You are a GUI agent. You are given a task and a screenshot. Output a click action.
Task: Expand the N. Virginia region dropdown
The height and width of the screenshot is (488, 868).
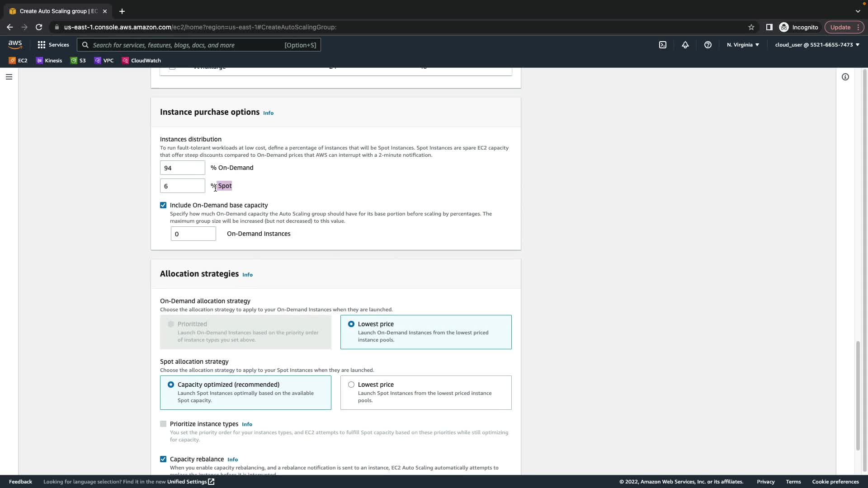[743, 45]
